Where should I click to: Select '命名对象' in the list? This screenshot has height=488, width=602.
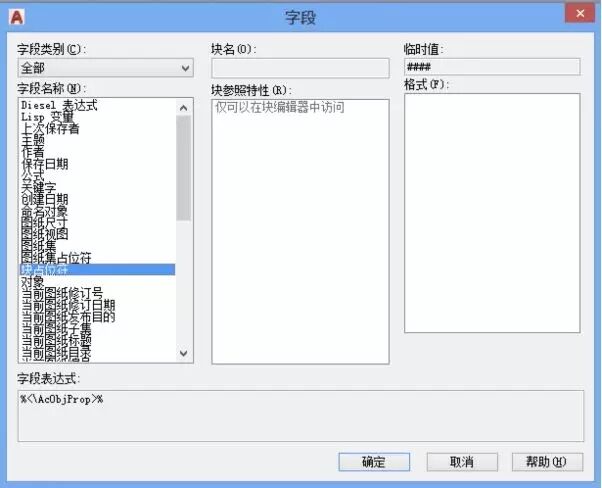46,211
